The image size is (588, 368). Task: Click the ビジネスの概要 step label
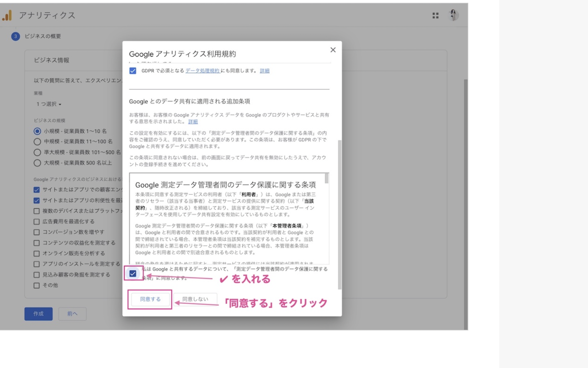(43, 36)
